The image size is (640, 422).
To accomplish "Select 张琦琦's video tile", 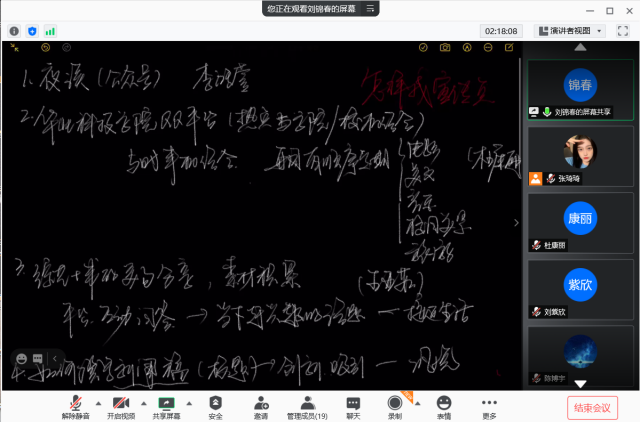I will pyautogui.click(x=580, y=156).
